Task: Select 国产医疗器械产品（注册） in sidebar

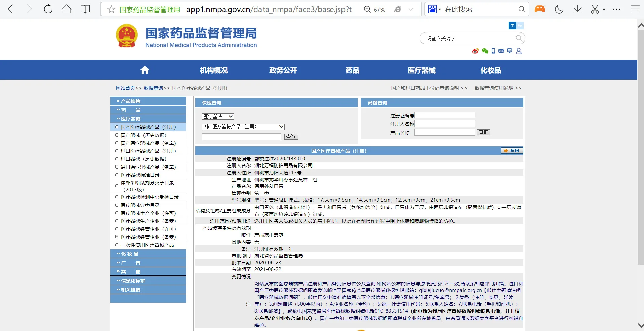Action: (x=148, y=127)
